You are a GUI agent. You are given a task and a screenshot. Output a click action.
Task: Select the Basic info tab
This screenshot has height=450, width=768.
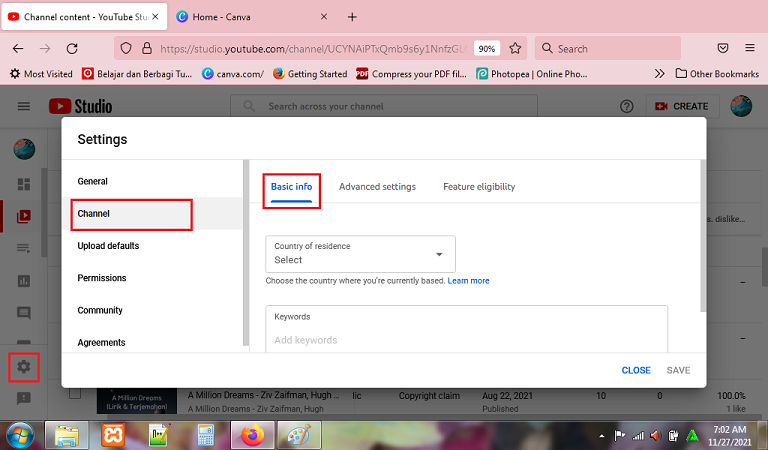click(x=291, y=187)
